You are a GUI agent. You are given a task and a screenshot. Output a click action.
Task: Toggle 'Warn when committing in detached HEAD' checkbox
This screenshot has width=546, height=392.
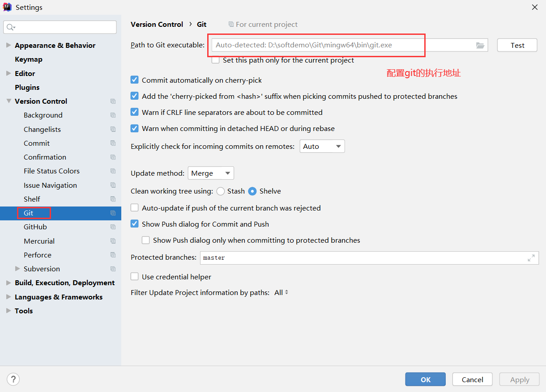click(x=134, y=128)
